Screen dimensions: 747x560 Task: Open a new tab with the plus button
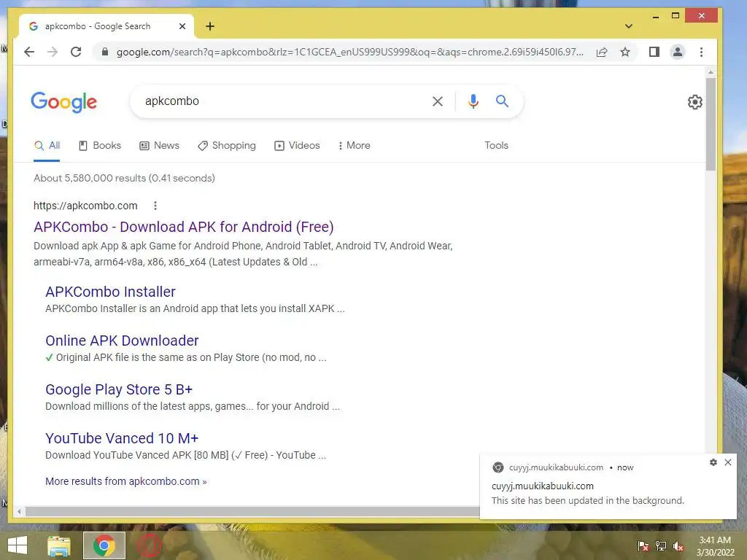point(210,26)
